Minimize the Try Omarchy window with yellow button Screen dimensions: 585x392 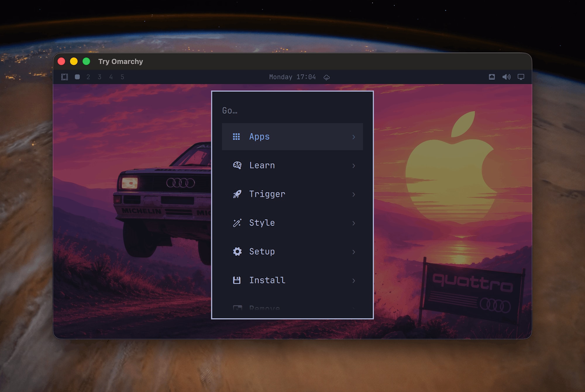[x=74, y=61]
